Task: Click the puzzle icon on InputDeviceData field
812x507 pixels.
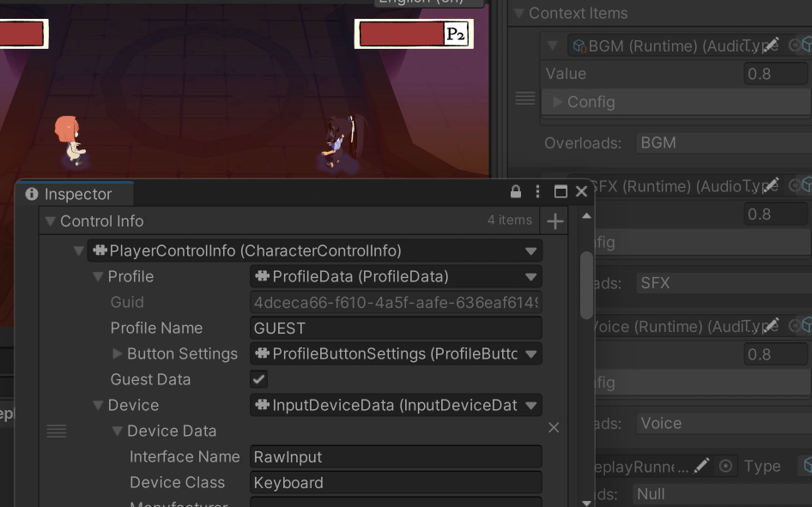Action: click(263, 405)
